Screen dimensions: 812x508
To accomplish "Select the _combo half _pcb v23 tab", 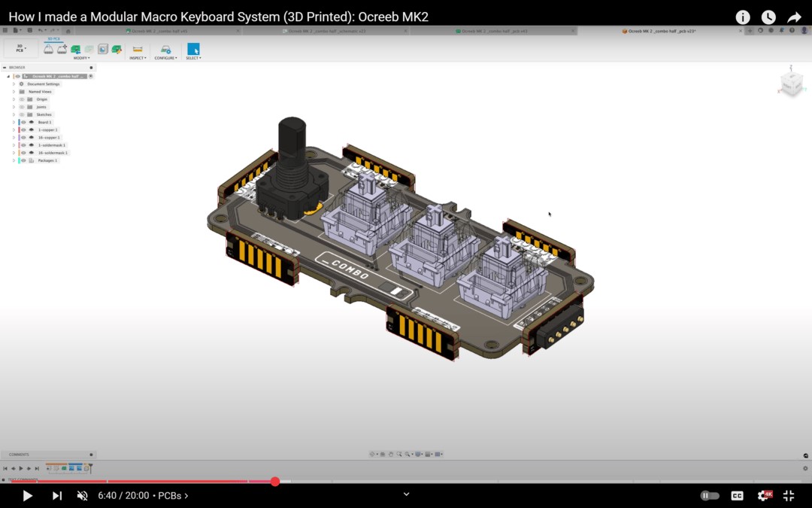I will click(x=659, y=31).
